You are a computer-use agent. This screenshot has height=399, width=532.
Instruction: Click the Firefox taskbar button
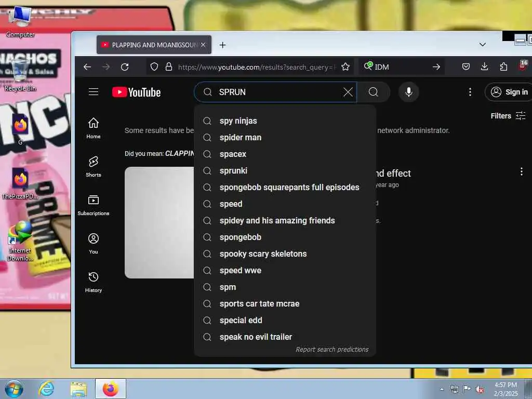111,389
